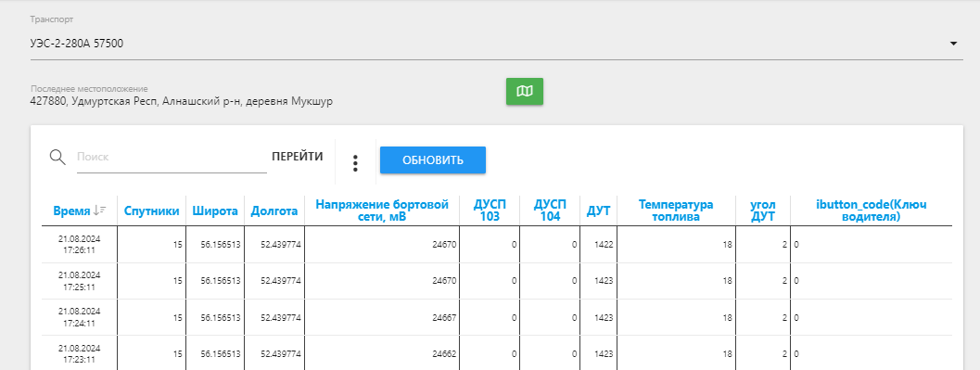Viewport: 980px width, 370px height.
Task: Sort by the Долгота column header
Action: click(x=274, y=211)
